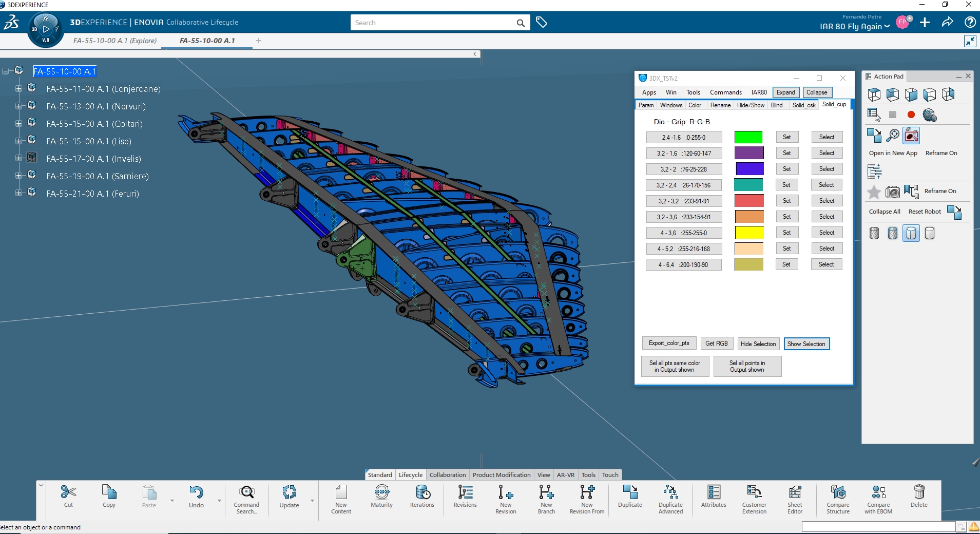
Task: Click the camera capture icon in Action Pad
Action: click(893, 192)
